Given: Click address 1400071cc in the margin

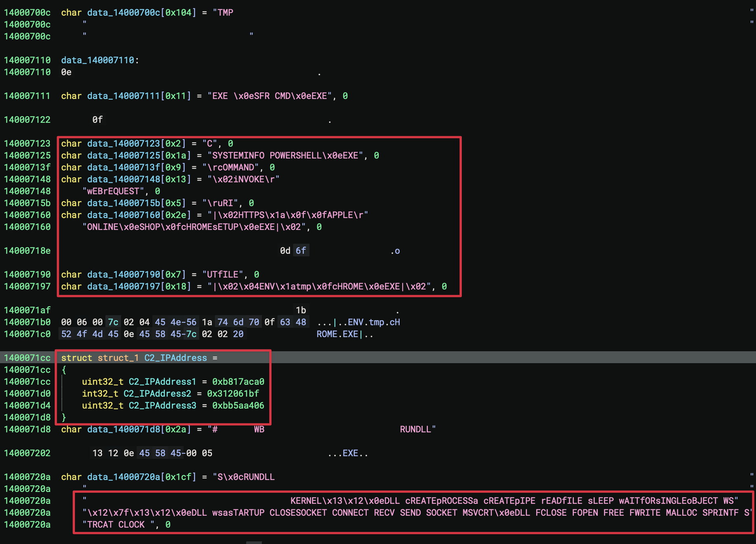Looking at the screenshot, I should click(x=27, y=358).
